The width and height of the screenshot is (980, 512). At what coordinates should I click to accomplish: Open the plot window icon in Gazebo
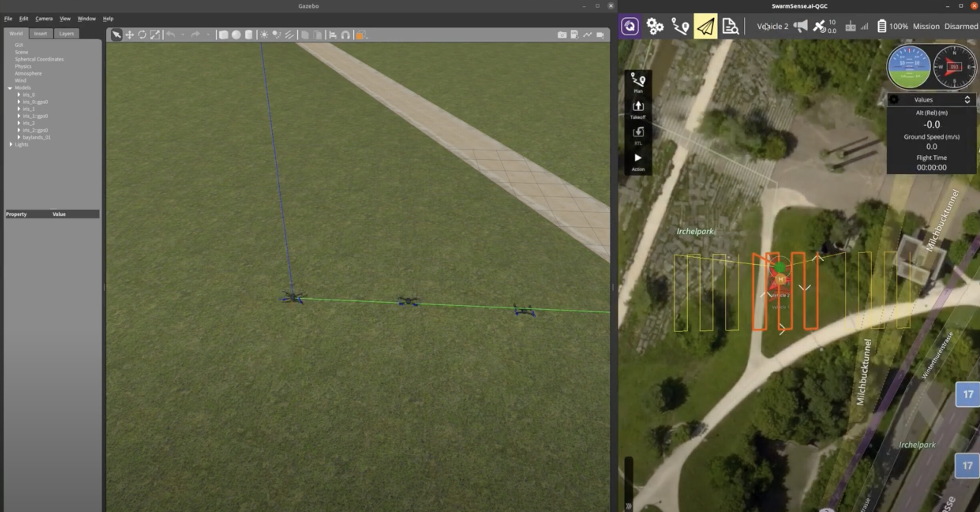click(x=587, y=35)
